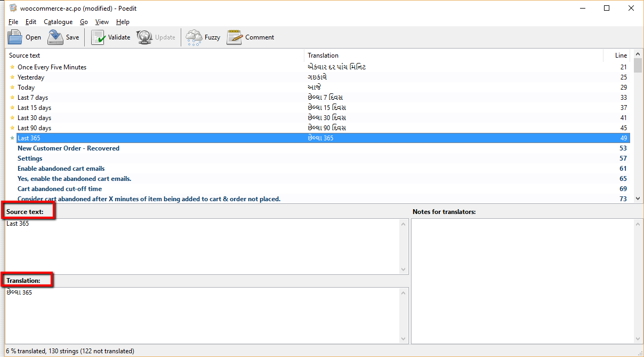Click the Poedit app icon in title bar
Viewport: 644px width, 357px height.
pyautogui.click(x=13, y=8)
